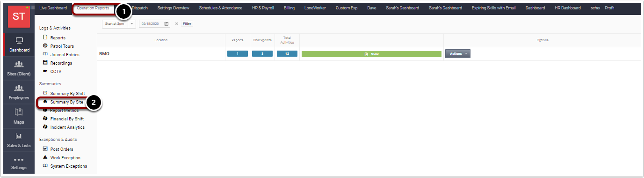Screen dimensions: 644x178
Task: Open the Incident Analytics link
Action: pos(68,127)
